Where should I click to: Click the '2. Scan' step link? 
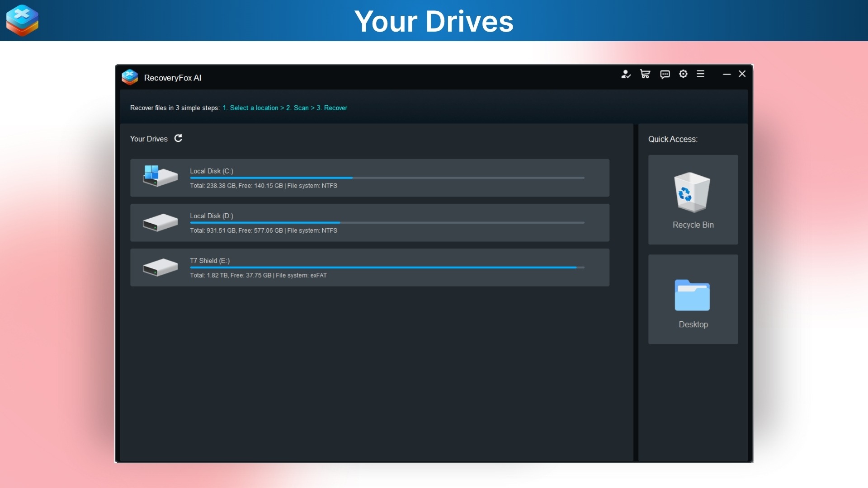297,108
